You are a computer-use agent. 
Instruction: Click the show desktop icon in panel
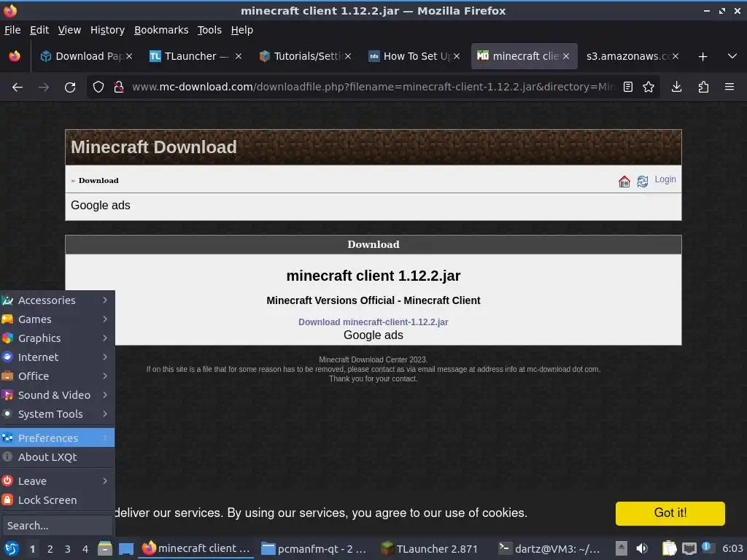[126, 549]
